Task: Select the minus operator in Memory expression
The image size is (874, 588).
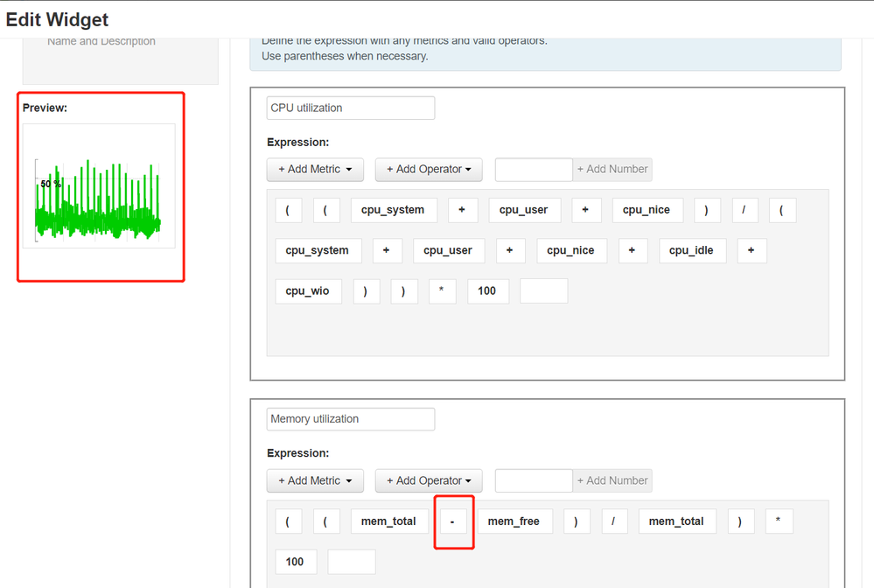Action: [453, 521]
